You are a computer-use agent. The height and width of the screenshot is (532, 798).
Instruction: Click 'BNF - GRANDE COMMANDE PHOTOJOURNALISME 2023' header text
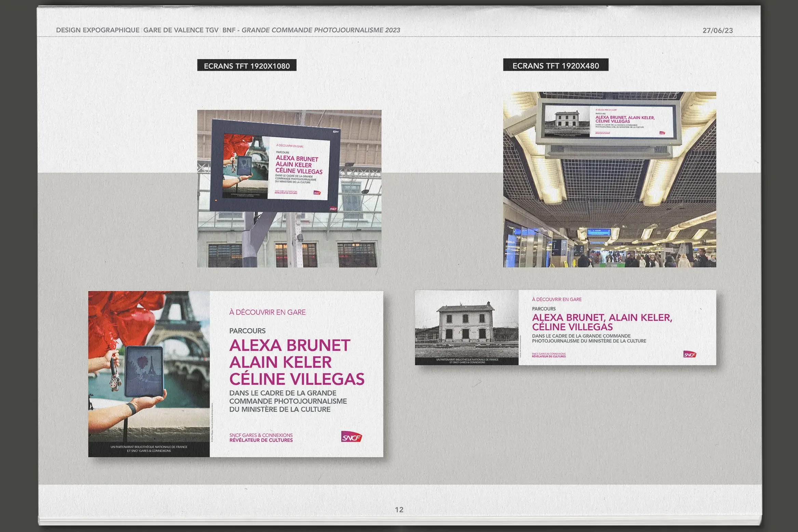(x=311, y=30)
